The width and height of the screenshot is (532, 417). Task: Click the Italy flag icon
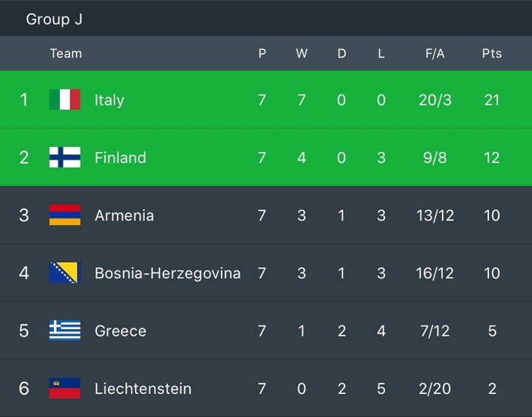(65, 100)
